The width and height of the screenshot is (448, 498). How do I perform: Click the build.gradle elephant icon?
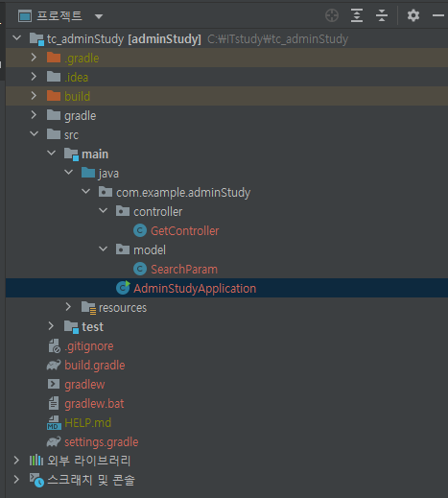click(x=54, y=365)
